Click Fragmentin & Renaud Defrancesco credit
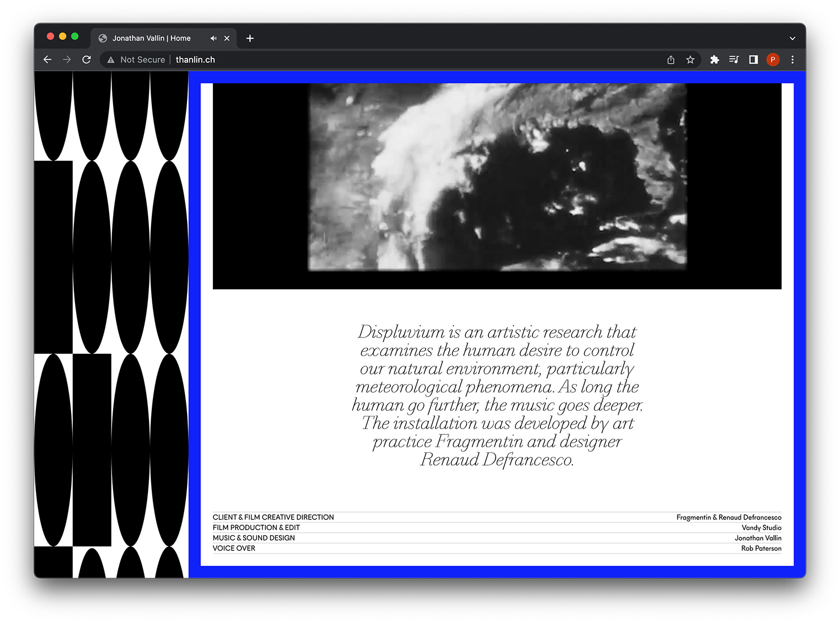The height and width of the screenshot is (623, 840). (x=728, y=517)
